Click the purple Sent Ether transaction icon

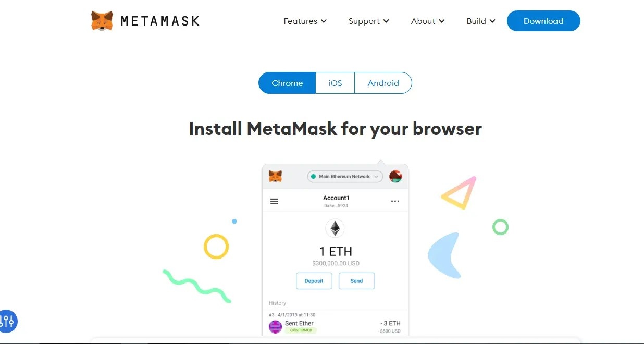(275, 327)
